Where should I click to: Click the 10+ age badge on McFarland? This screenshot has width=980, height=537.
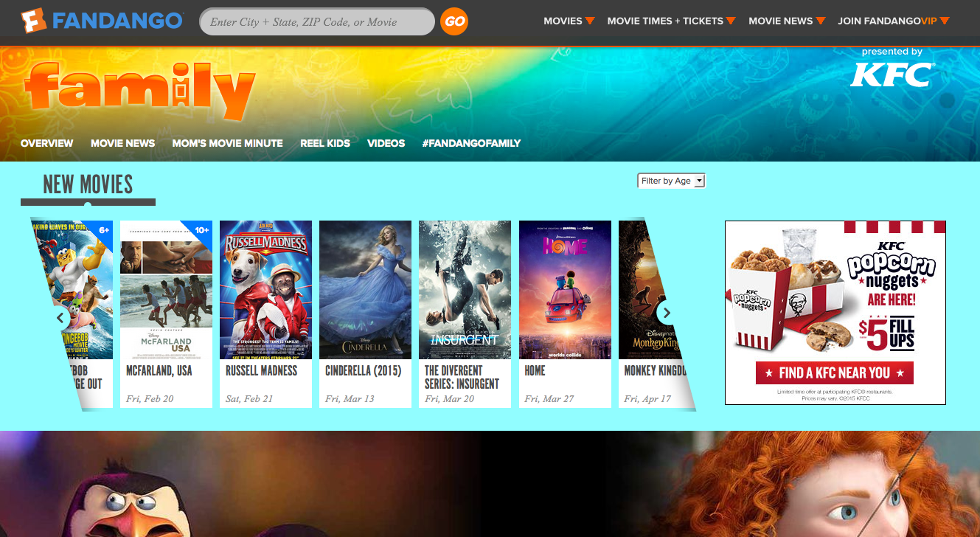pos(201,230)
